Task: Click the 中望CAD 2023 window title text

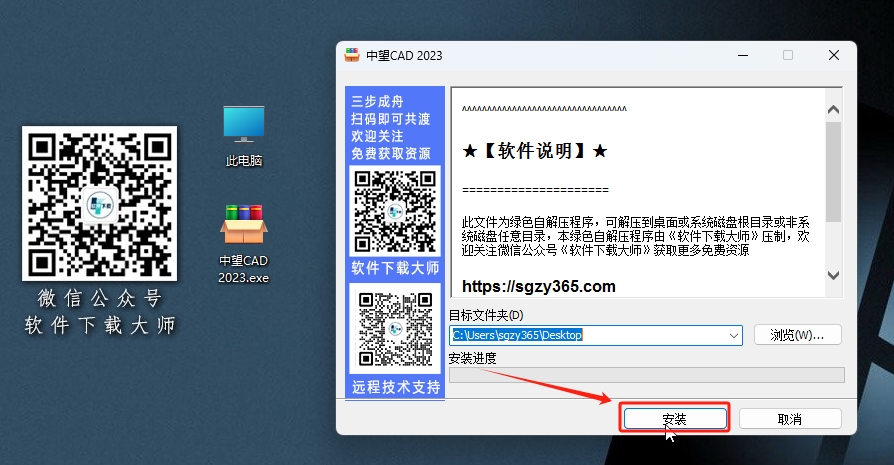Action: [404, 56]
